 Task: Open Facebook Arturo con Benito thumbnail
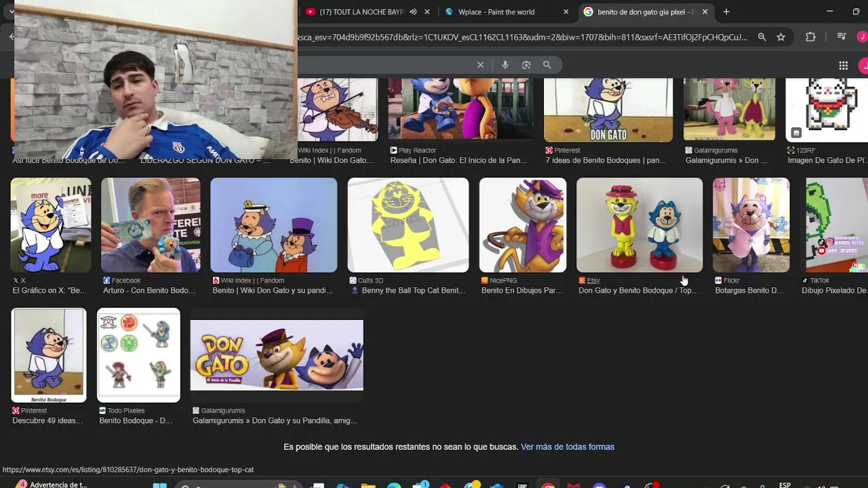pyautogui.click(x=151, y=225)
